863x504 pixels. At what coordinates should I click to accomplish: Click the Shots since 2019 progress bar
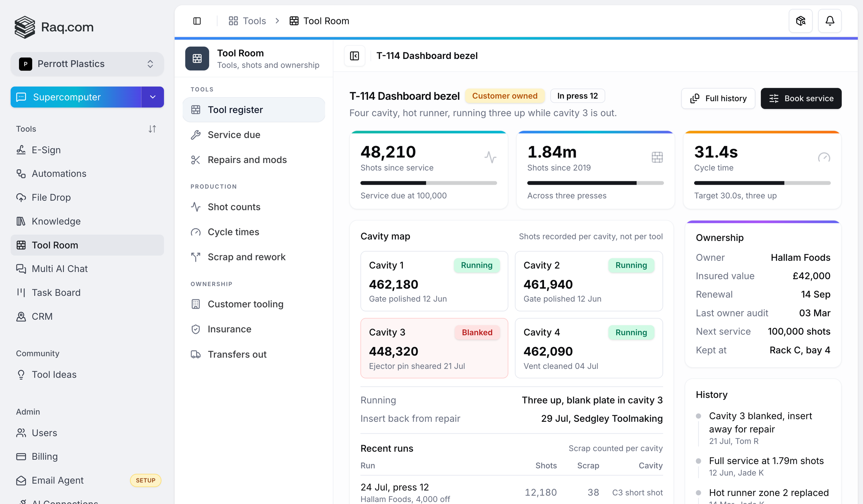coord(595,183)
